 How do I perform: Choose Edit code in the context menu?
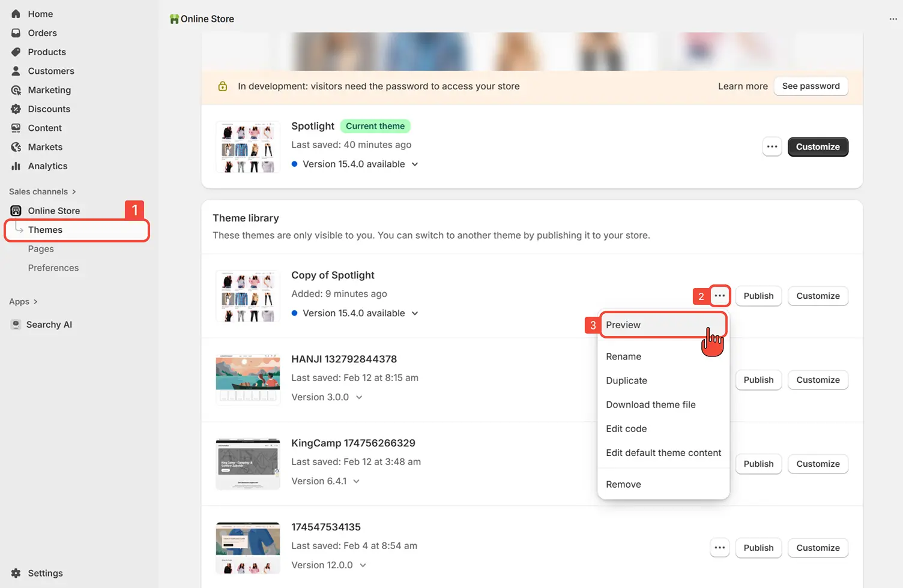click(626, 428)
